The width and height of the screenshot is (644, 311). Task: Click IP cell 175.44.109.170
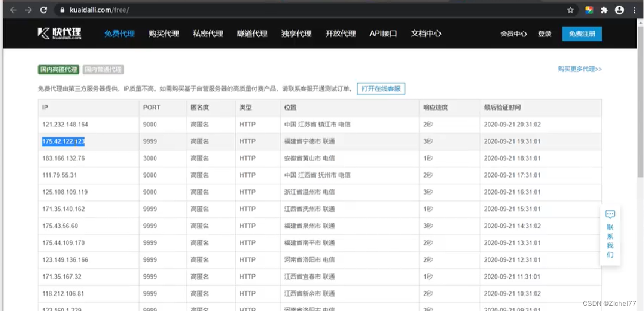tap(64, 243)
